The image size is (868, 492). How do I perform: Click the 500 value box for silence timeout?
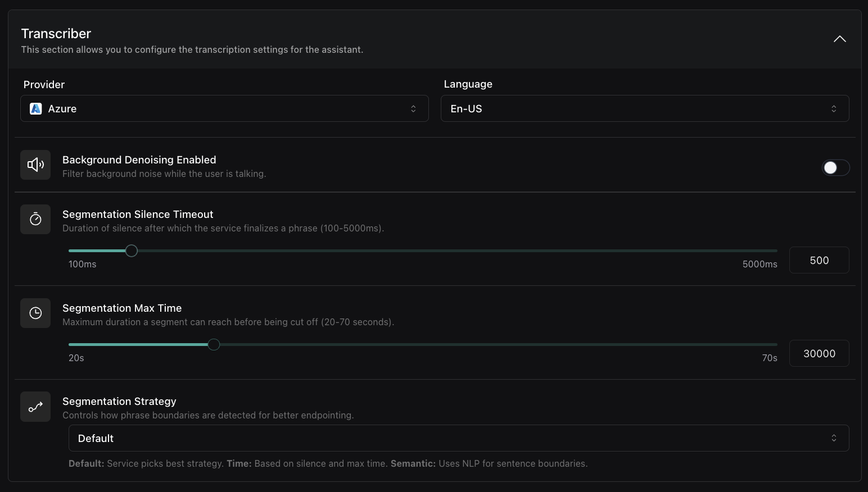coord(819,260)
